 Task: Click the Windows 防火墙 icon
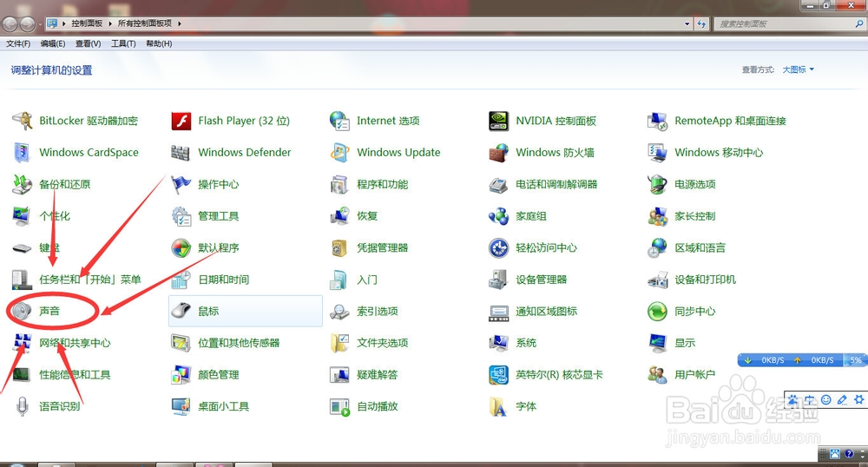point(498,152)
